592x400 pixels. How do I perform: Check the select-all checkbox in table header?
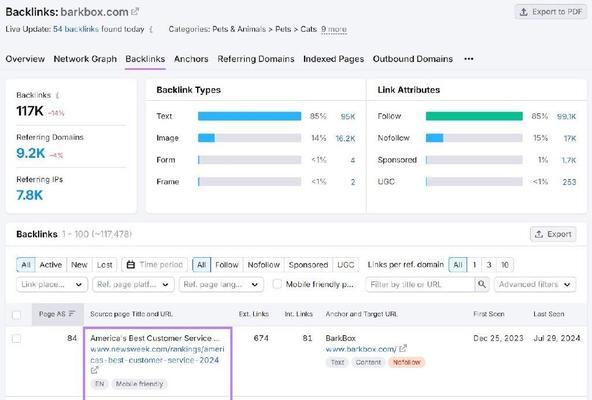(x=17, y=315)
